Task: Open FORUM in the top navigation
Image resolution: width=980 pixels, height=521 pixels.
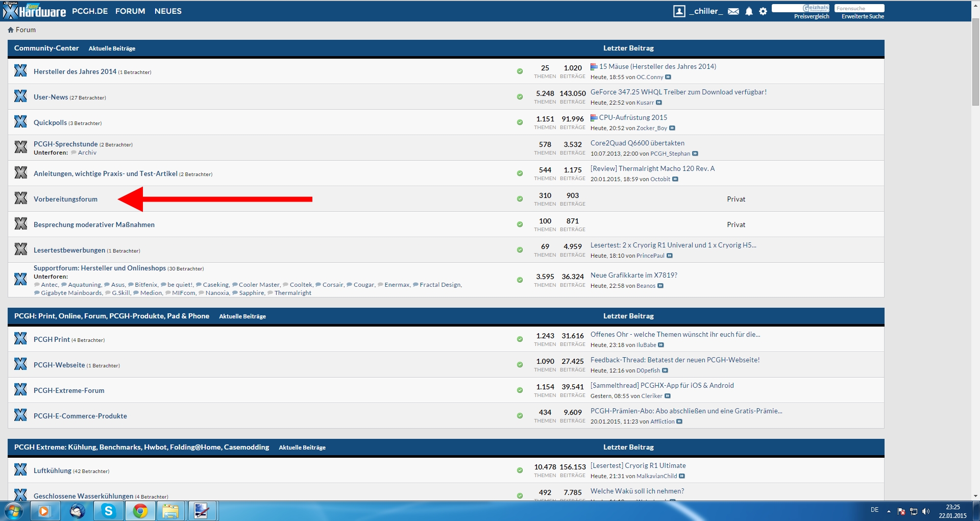Action: pyautogui.click(x=130, y=11)
